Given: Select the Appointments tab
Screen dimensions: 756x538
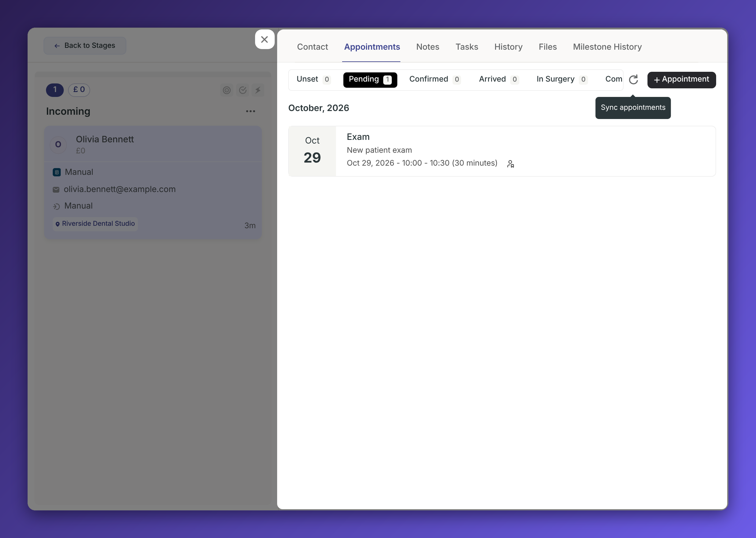Looking at the screenshot, I should 372,47.
